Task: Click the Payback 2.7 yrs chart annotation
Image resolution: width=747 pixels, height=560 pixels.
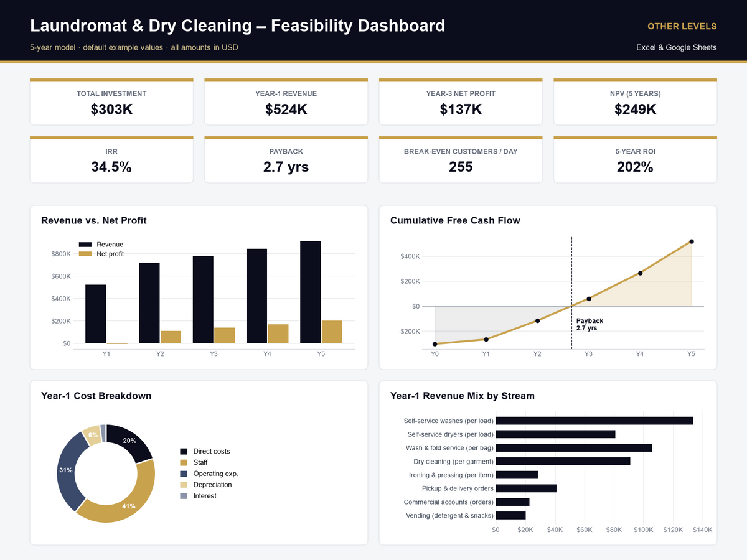Action: [590, 324]
